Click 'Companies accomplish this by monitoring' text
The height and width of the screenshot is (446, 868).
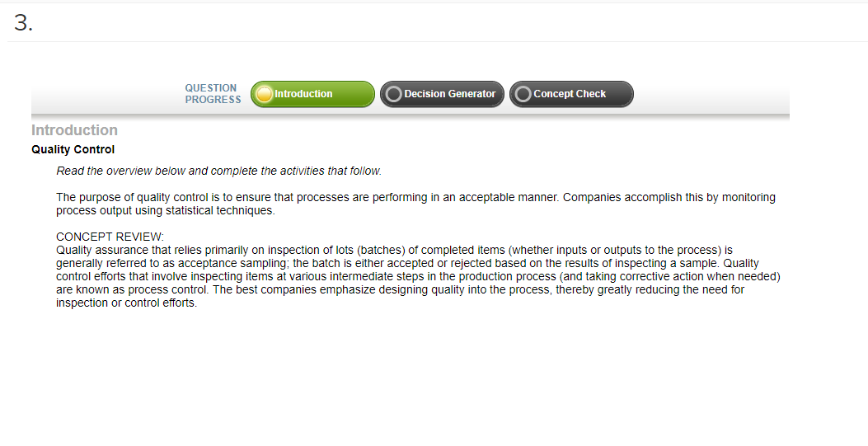tap(669, 198)
